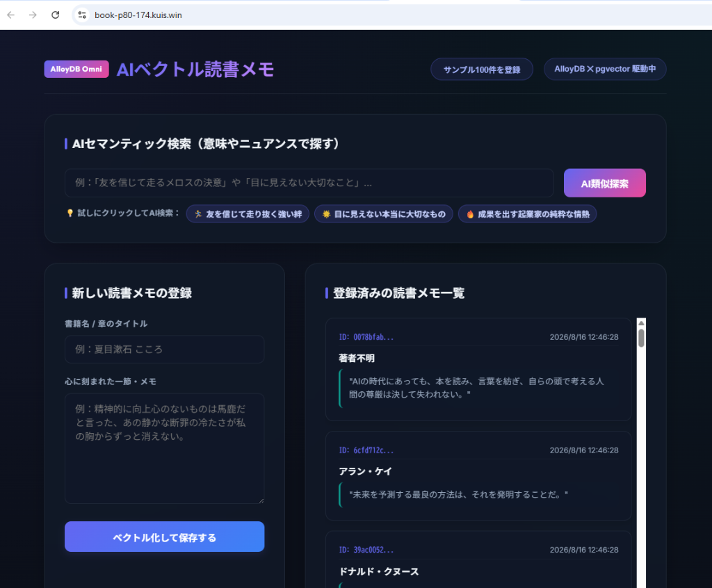Viewport: 712px width, 588px height.
Task: Click the memo list scrollbar up arrow
Action: pyautogui.click(x=641, y=322)
